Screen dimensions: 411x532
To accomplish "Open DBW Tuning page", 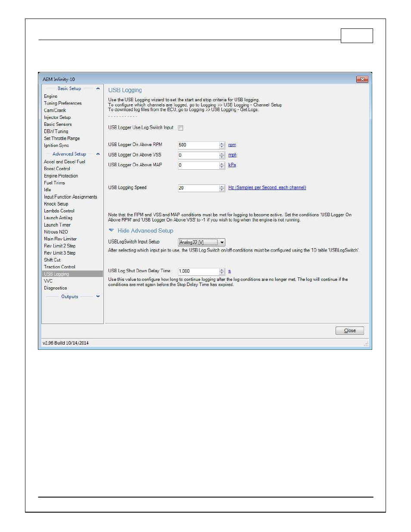I will click(56, 131).
